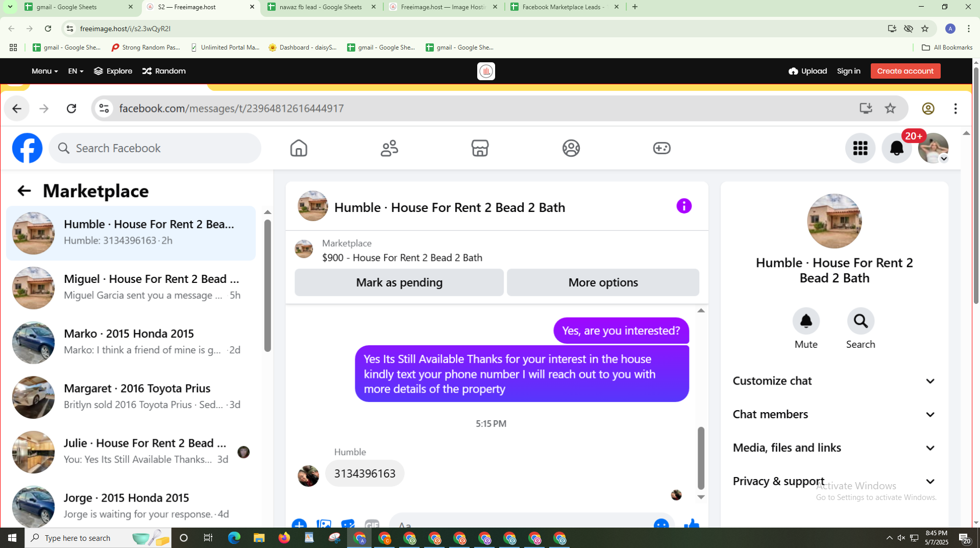Image resolution: width=980 pixels, height=548 pixels.
Task: Click the Freeimage.host center logo
Action: pyautogui.click(x=486, y=71)
